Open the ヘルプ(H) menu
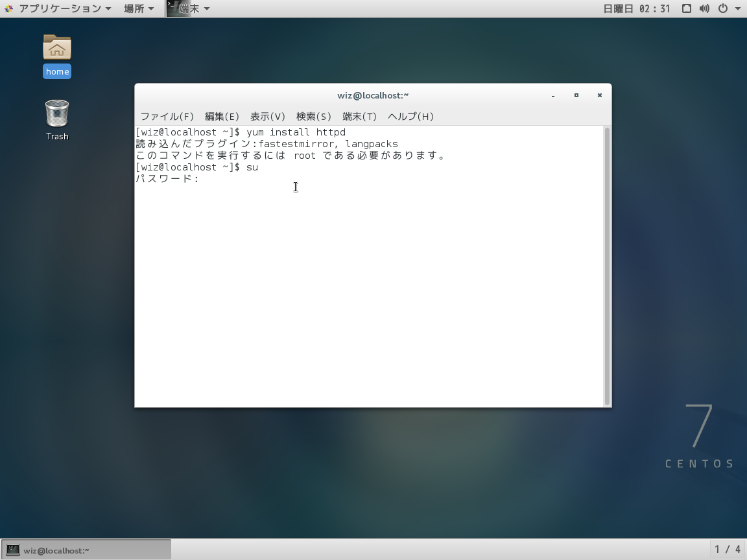This screenshot has width=747, height=560. tap(410, 117)
